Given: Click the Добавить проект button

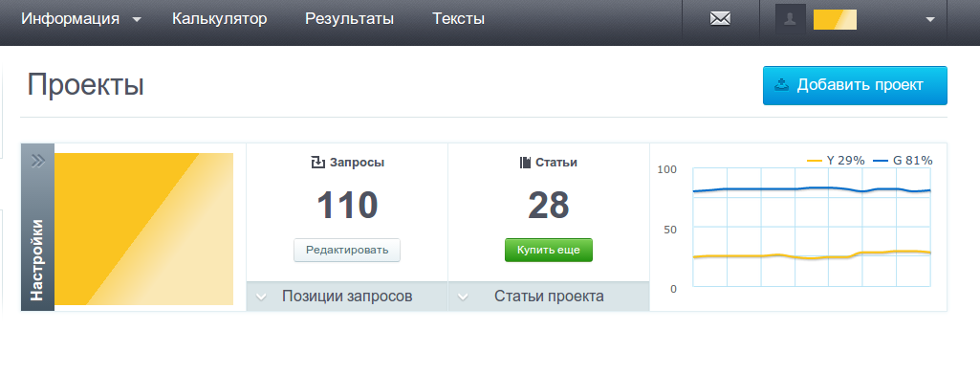Looking at the screenshot, I should pyautogui.click(x=855, y=85).
